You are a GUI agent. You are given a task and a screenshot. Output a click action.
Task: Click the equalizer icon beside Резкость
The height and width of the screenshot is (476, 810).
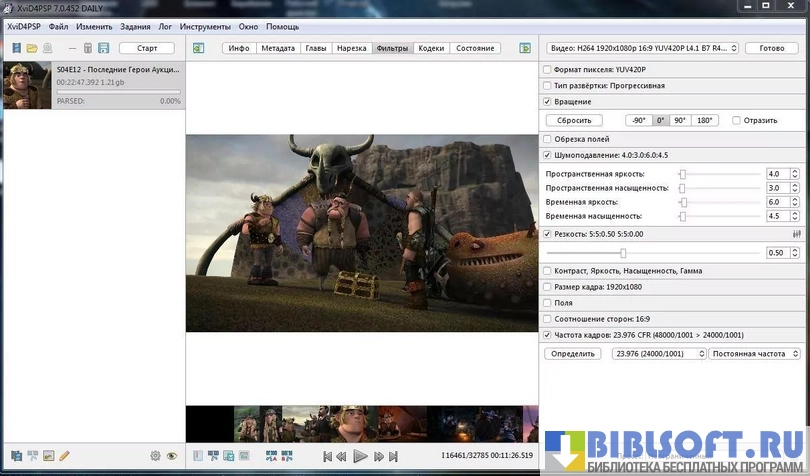coord(797,234)
